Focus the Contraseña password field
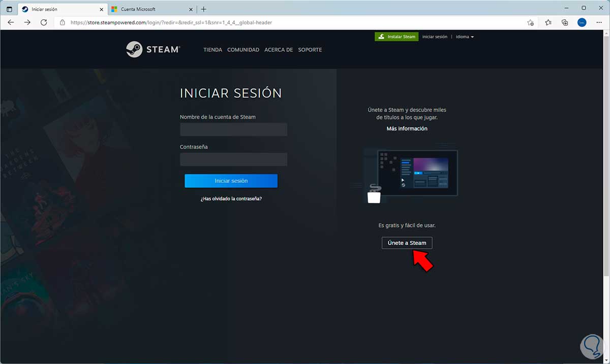The width and height of the screenshot is (610, 364). click(233, 159)
